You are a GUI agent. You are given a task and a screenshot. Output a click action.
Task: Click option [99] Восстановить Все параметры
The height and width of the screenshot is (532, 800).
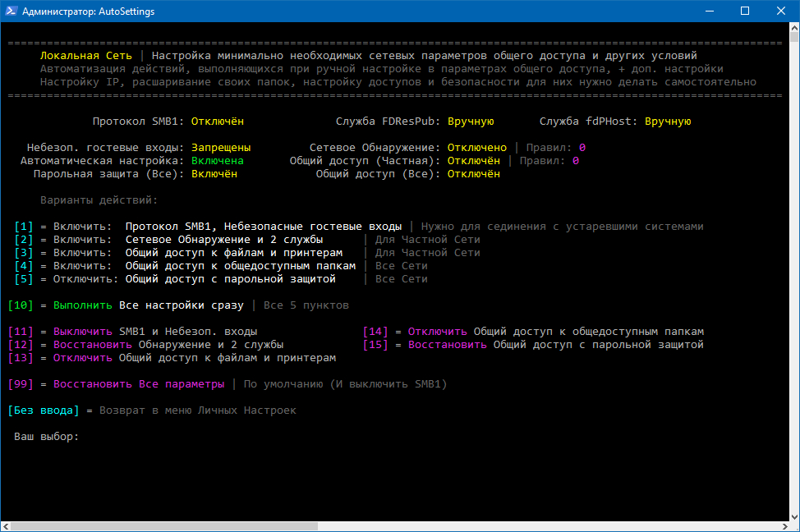(227, 384)
